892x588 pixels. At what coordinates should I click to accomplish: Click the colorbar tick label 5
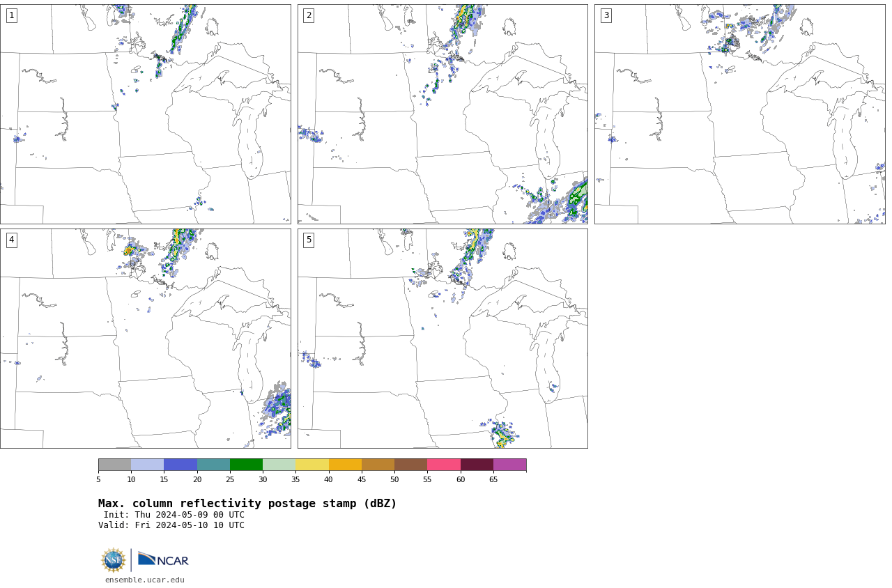point(98,479)
